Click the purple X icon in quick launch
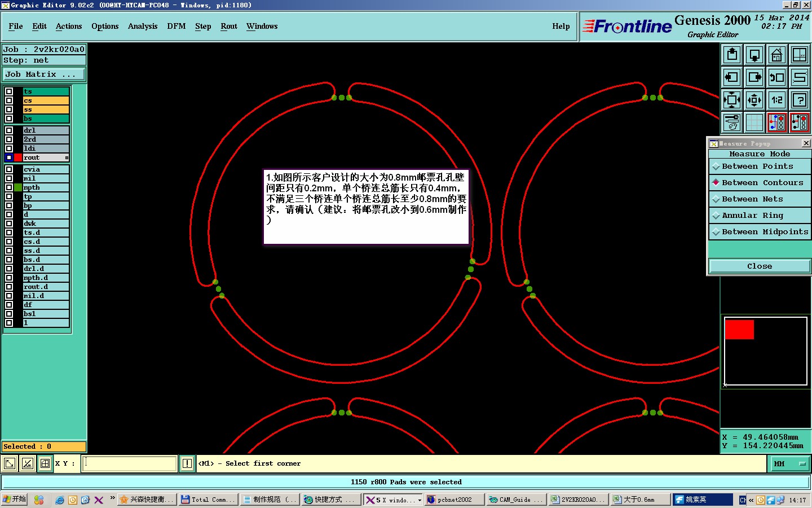Image resolution: width=812 pixels, height=508 pixels. (99, 500)
